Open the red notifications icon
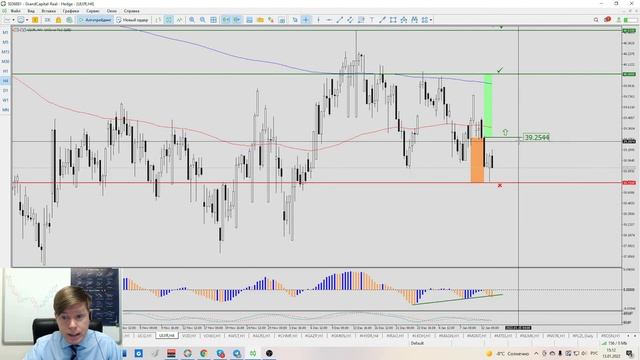The image size is (640, 360). pyautogui.click(x=607, y=20)
